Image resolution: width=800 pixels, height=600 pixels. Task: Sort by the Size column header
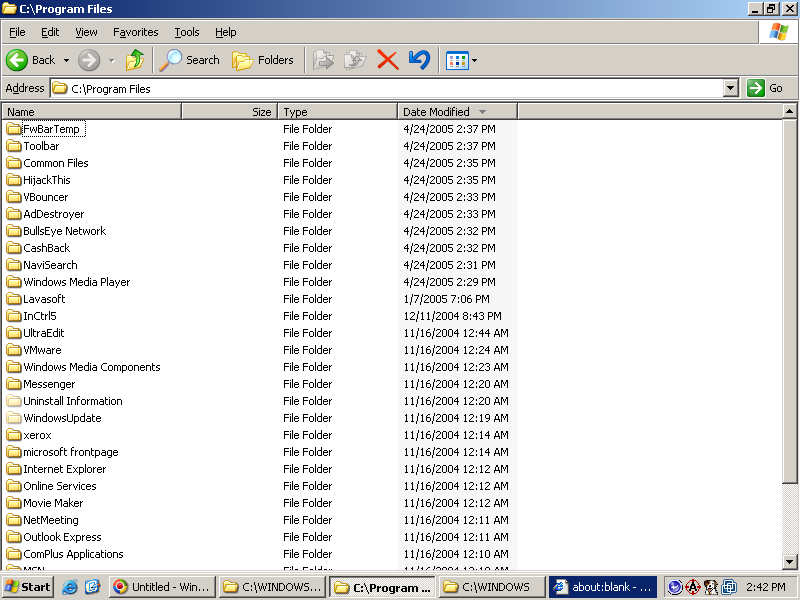230,112
